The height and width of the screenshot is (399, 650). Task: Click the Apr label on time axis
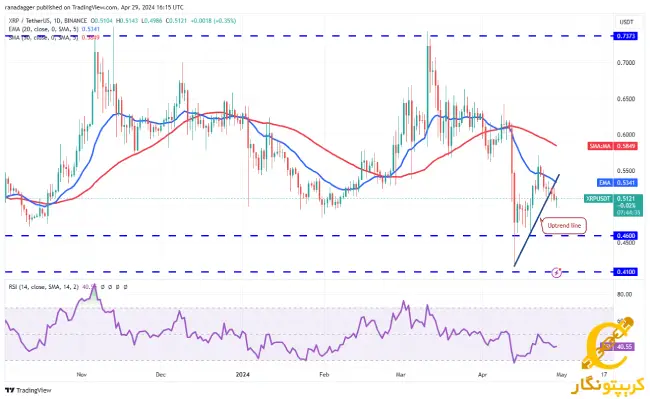coord(482,375)
